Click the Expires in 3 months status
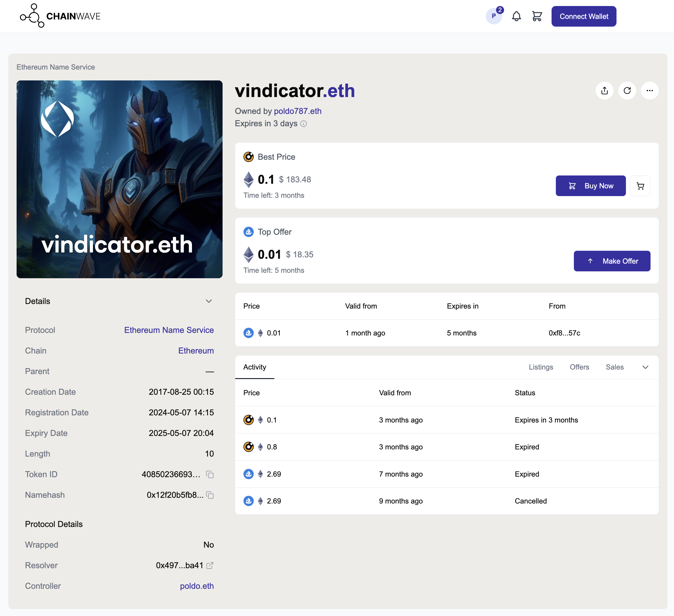 click(546, 420)
